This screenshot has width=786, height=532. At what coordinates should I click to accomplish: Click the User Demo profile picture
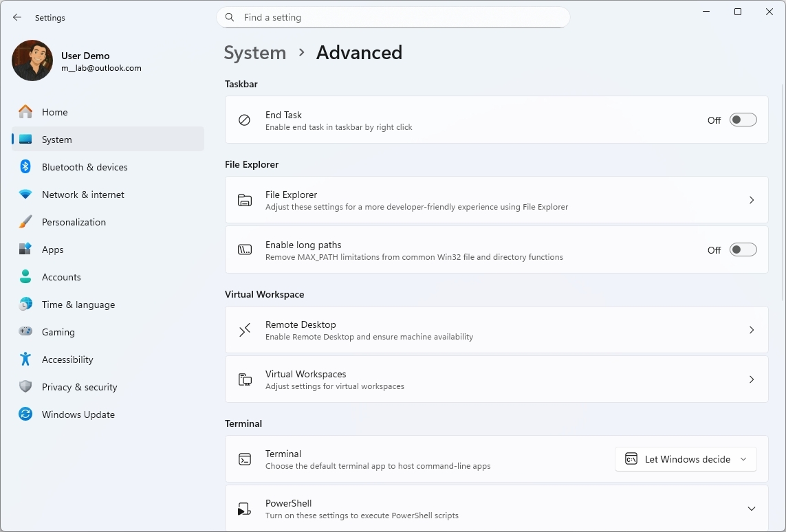(x=32, y=60)
